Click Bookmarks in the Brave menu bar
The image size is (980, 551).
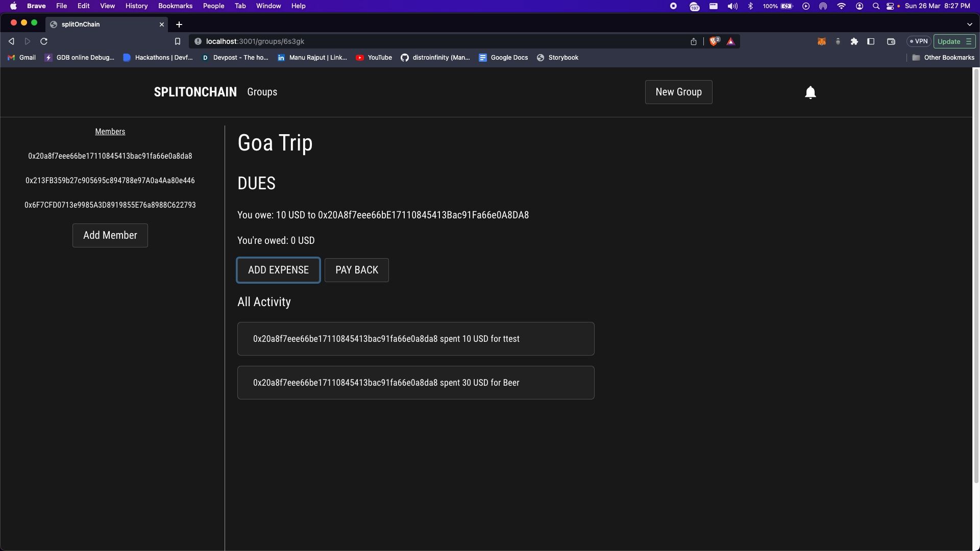(175, 6)
